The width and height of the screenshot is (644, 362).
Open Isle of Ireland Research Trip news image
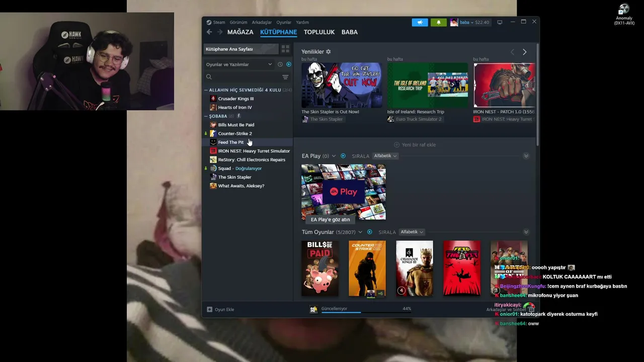click(428, 85)
